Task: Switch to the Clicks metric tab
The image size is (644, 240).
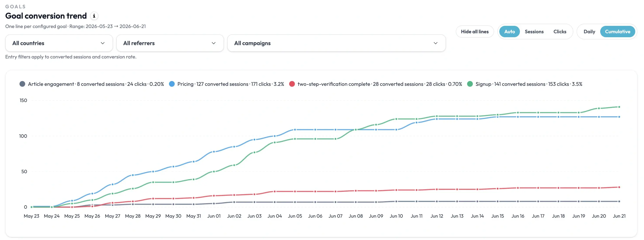Action: tap(560, 32)
